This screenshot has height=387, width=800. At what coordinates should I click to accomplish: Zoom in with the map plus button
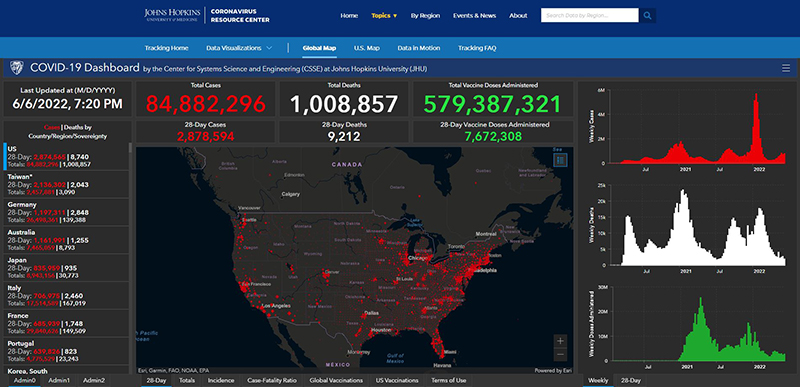560,341
